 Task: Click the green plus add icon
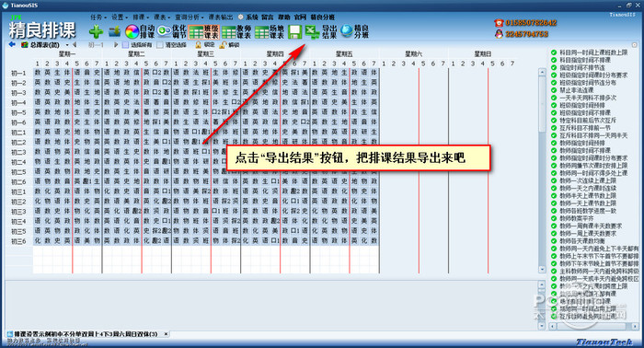(x=96, y=31)
